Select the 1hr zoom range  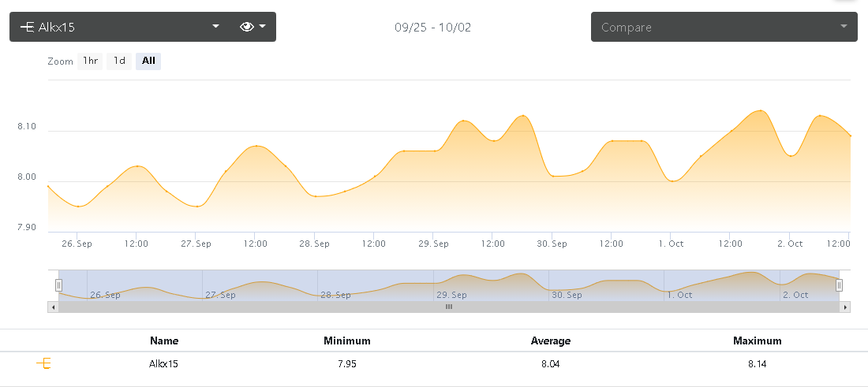click(x=90, y=61)
